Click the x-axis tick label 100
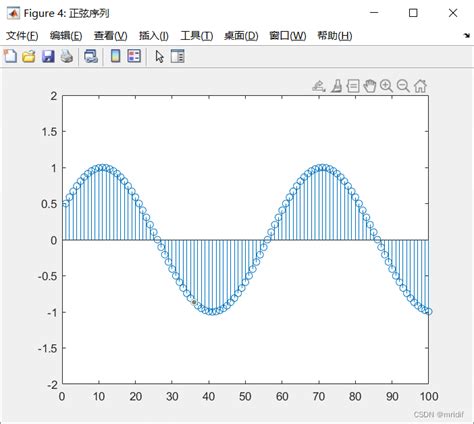The height and width of the screenshot is (424, 474). click(429, 397)
